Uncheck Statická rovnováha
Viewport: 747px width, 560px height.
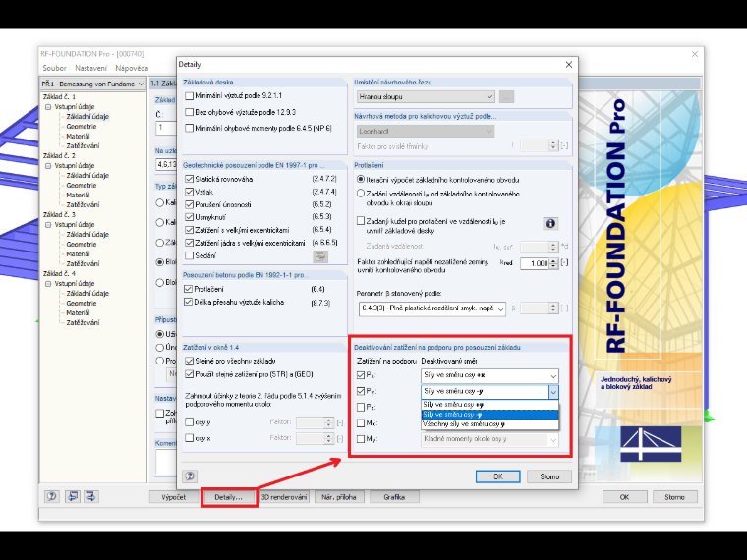[x=189, y=179]
